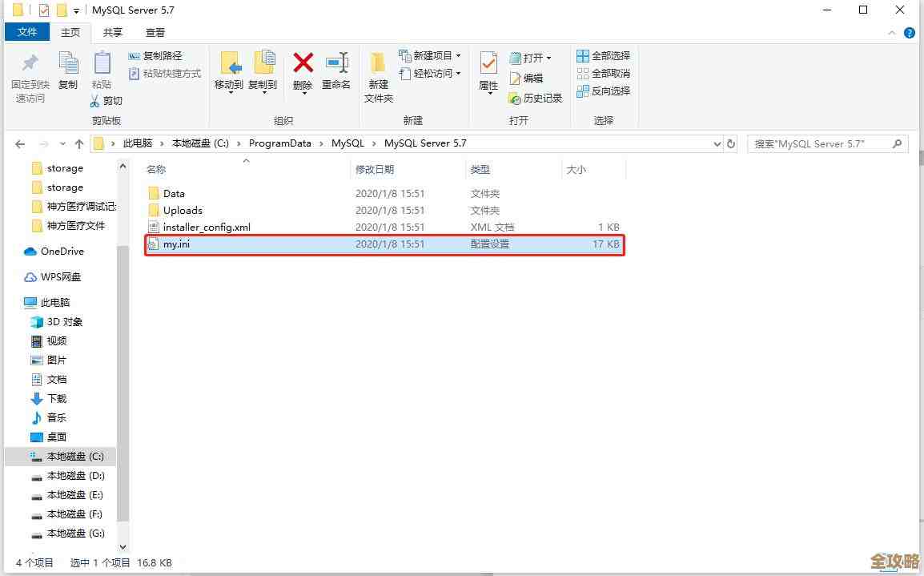Open the address bar history dropdown

pyautogui.click(x=717, y=143)
